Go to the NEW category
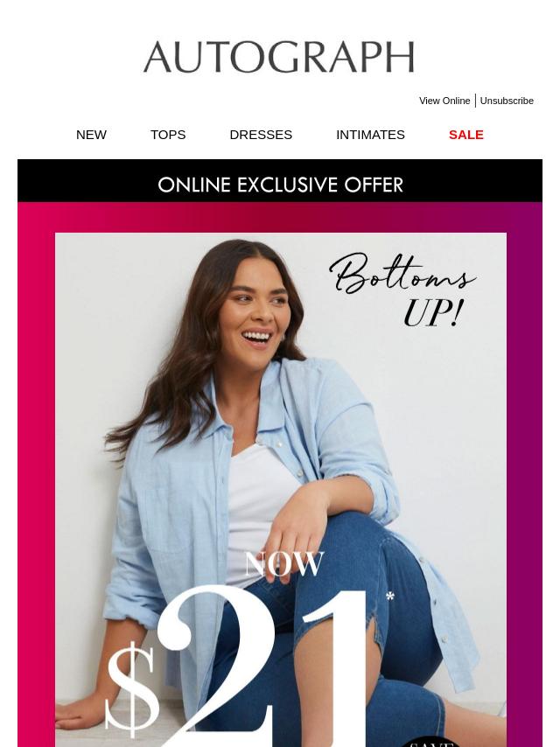The height and width of the screenshot is (747, 560). [x=91, y=135]
